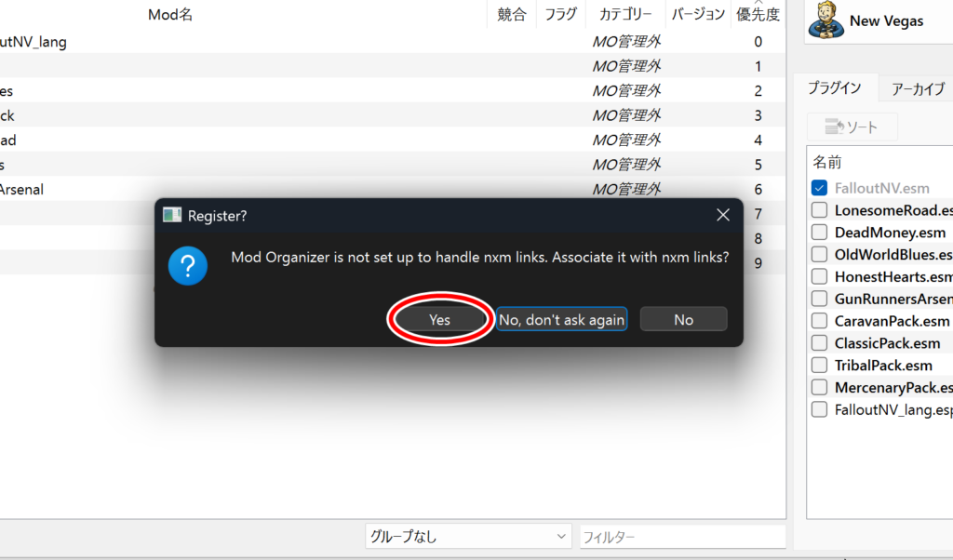Check the HonestHearts.esm plugin
This screenshot has width=953, height=560.
tap(820, 276)
